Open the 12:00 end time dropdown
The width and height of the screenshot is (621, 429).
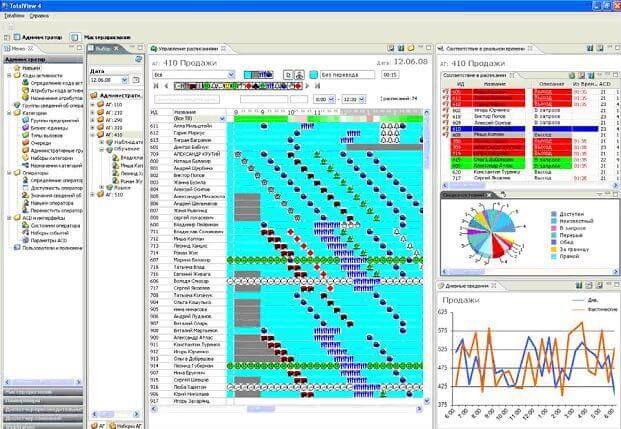click(362, 99)
